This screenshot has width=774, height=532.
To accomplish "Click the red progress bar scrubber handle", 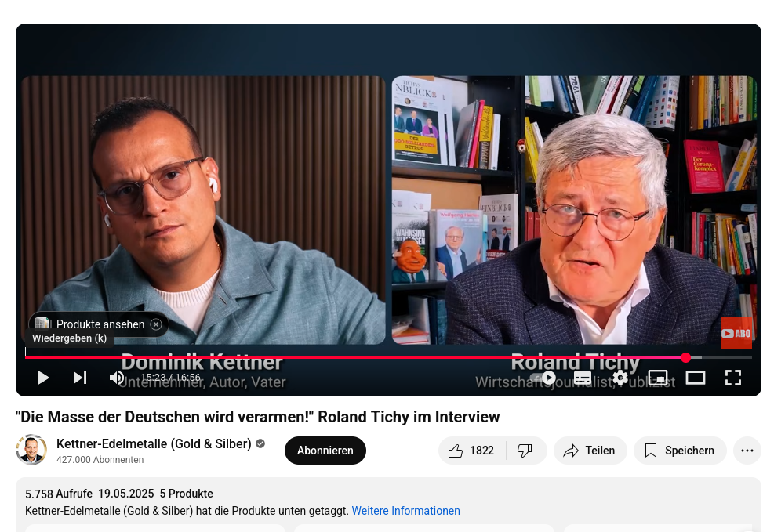I will click(x=685, y=357).
